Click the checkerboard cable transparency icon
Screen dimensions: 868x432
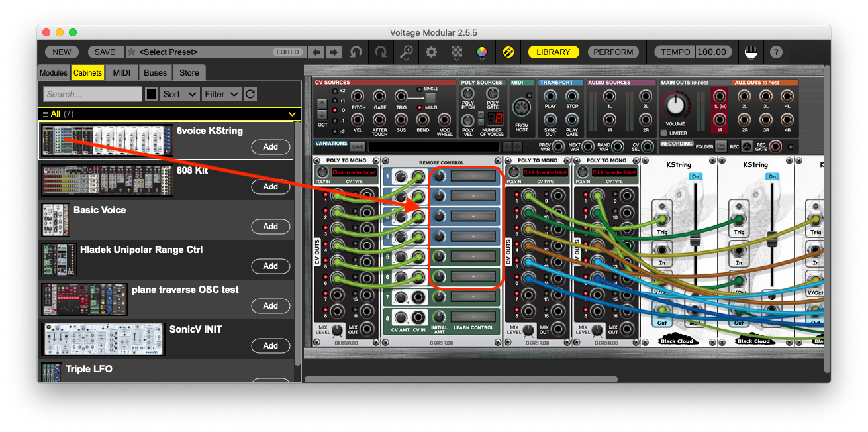pos(457,52)
